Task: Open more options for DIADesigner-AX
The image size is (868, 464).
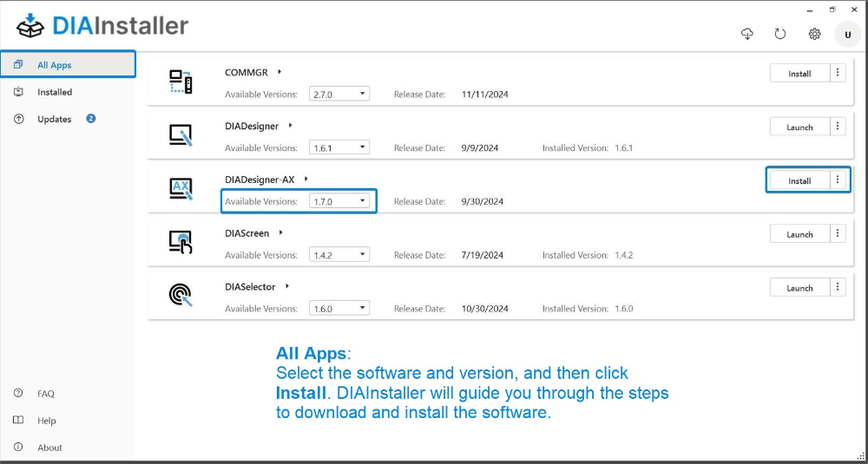Action: pyautogui.click(x=838, y=180)
